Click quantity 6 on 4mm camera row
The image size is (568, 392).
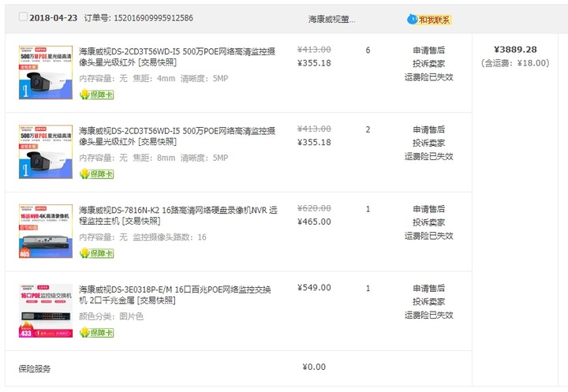coord(368,50)
